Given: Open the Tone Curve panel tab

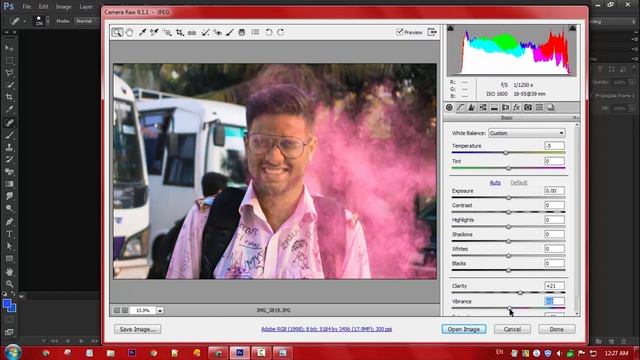Looking at the screenshot, I should pos(460,107).
